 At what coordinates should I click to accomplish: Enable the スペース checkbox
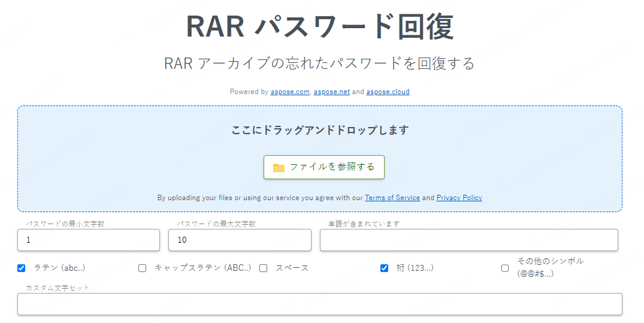point(263,268)
